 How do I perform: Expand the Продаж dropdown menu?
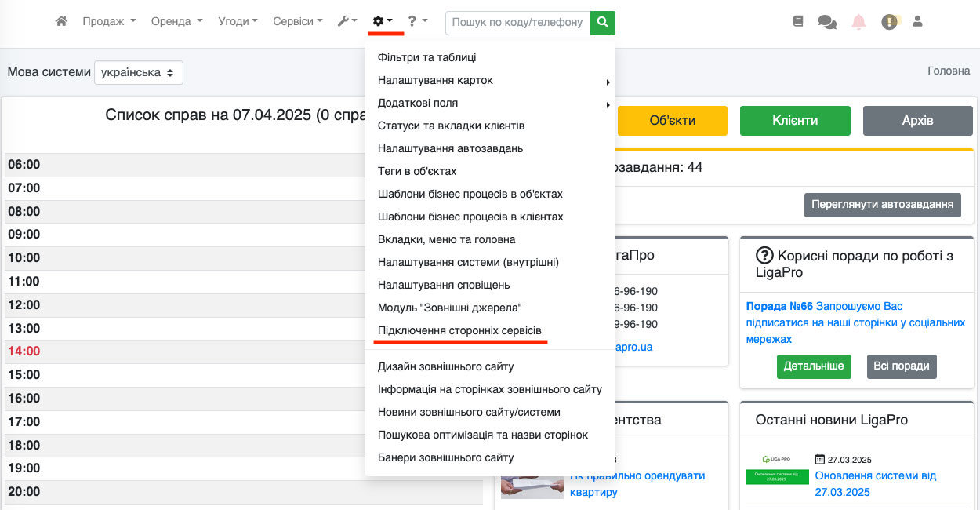point(109,22)
